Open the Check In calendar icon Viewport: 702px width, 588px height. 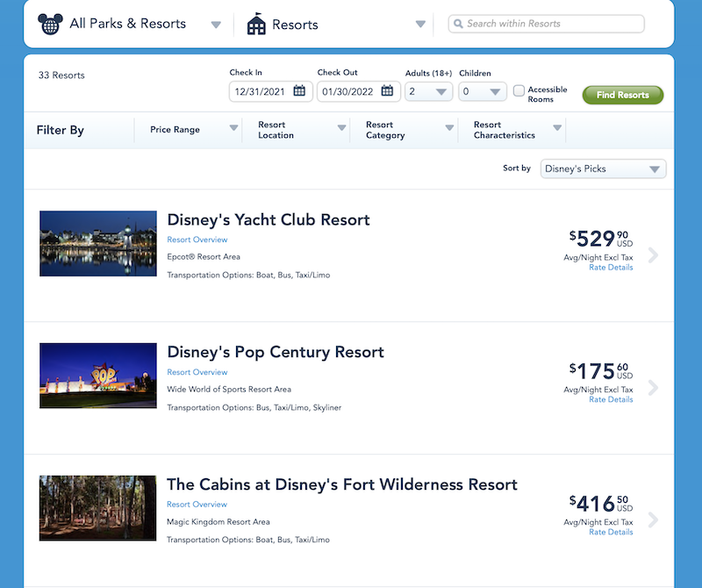(299, 90)
